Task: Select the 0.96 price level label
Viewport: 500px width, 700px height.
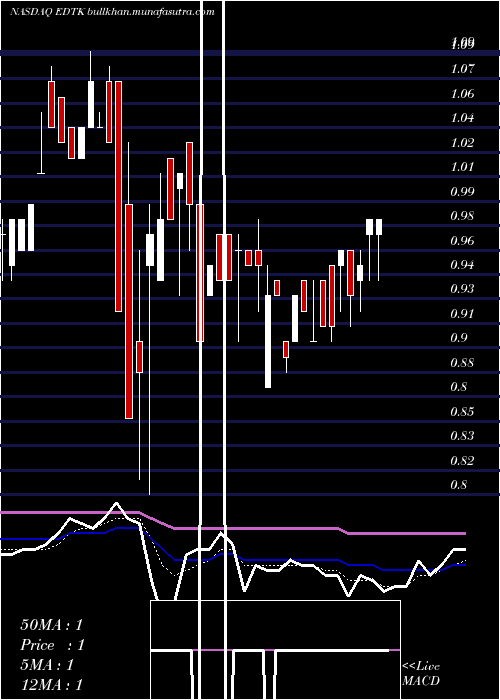Action: 462,241
